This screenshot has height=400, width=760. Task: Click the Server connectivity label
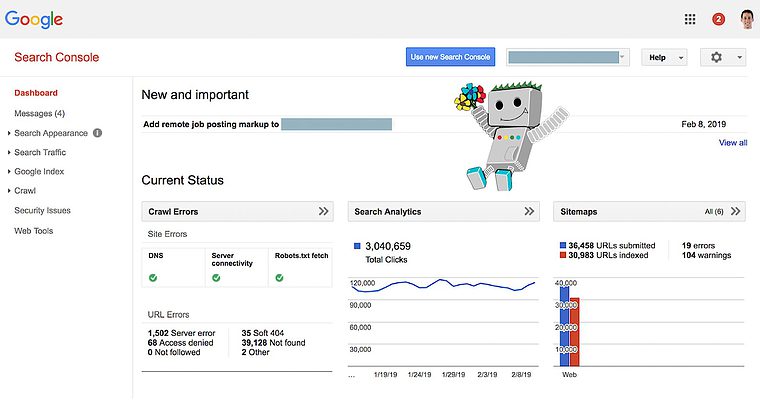coord(232,259)
